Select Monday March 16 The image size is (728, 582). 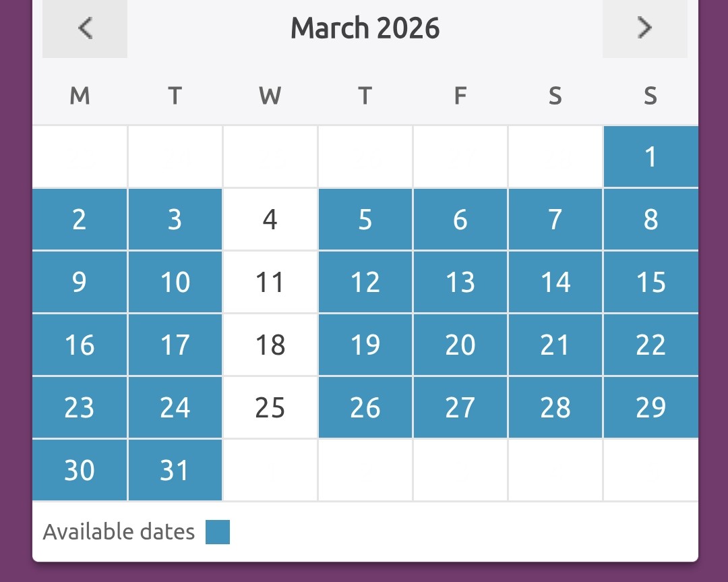pos(80,345)
